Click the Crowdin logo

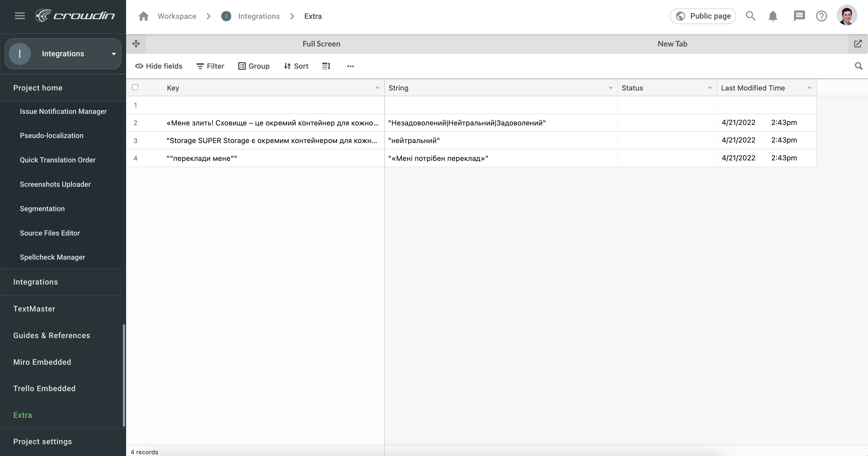[x=75, y=16]
